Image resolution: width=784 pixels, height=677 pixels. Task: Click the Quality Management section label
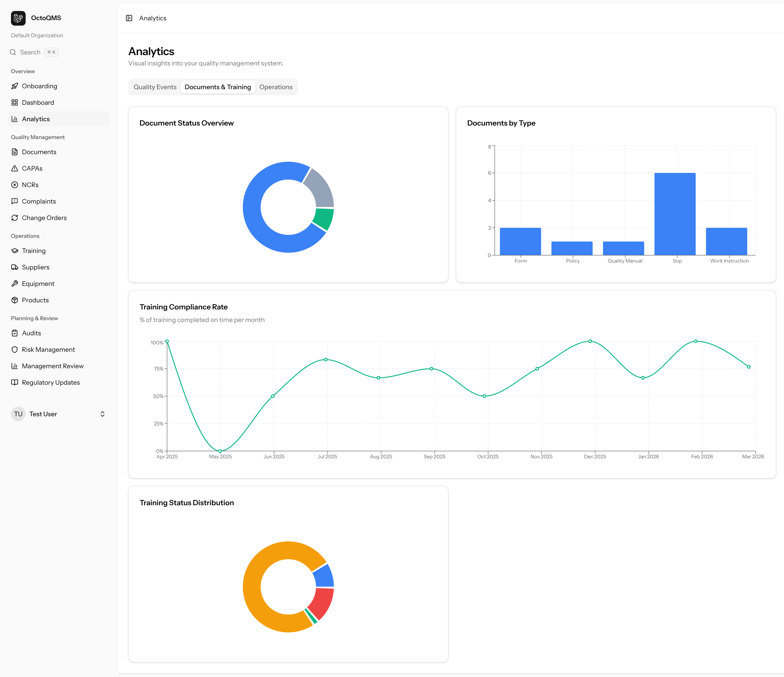(38, 137)
